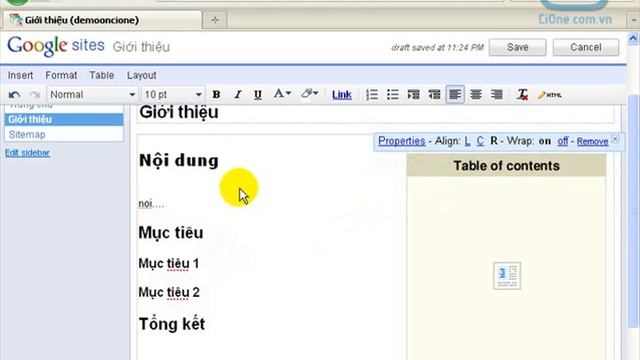Close the gadget properties bar
The height and width of the screenshot is (360, 640).
coord(615,139)
